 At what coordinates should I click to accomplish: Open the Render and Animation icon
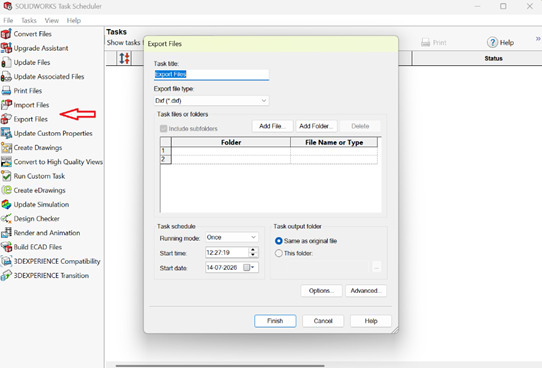pos(6,233)
